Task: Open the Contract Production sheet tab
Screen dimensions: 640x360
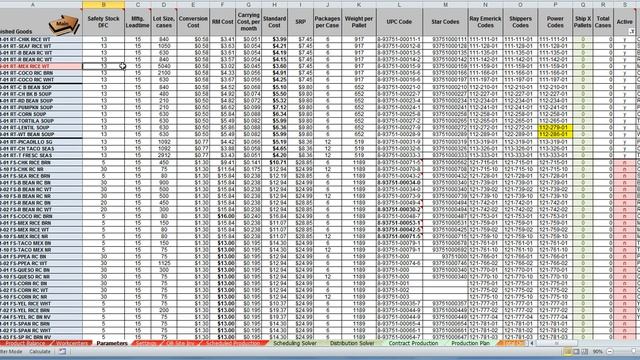Action: point(413,343)
